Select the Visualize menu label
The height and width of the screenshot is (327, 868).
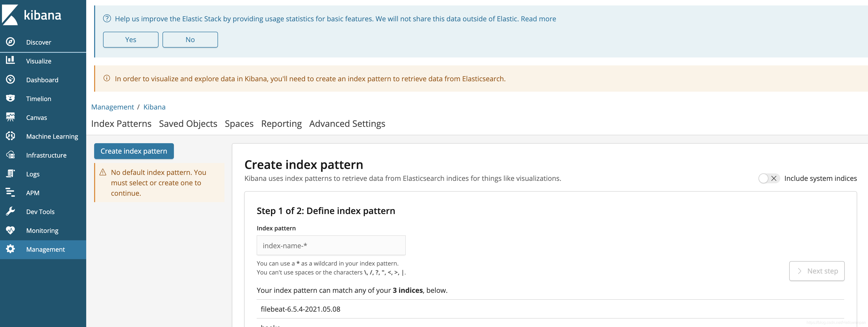(39, 61)
